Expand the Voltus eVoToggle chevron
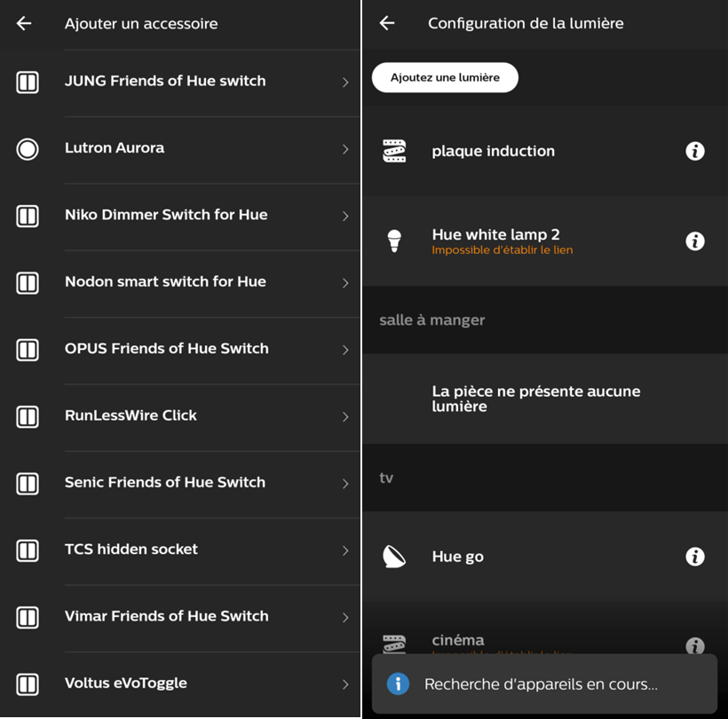The image size is (728, 719). (345, 684)
